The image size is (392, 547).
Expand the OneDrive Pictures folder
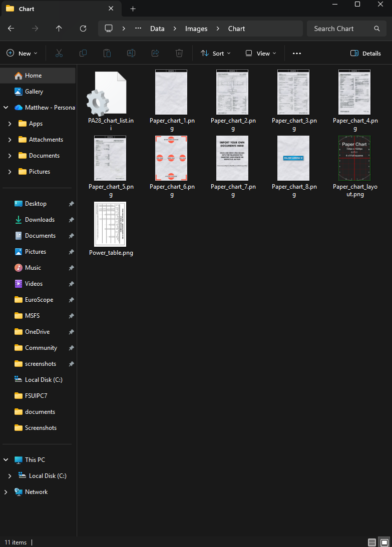[x=10, y=172]
